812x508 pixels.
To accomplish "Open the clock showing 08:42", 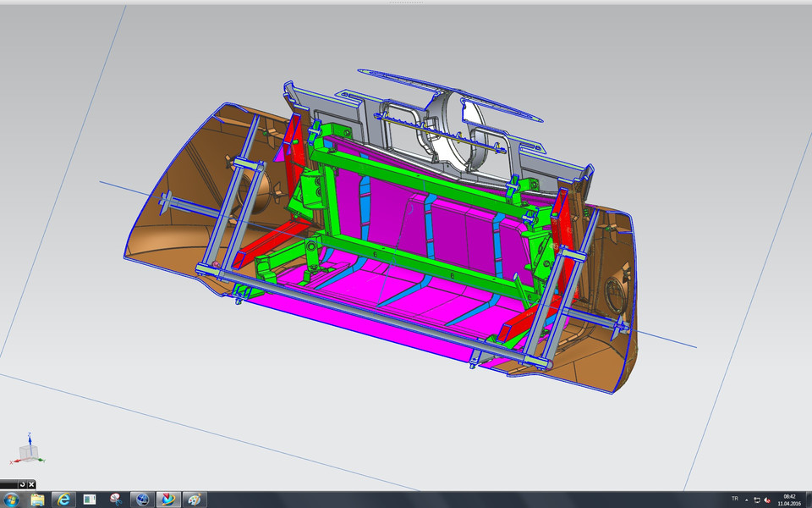I will tap(789, 495).
